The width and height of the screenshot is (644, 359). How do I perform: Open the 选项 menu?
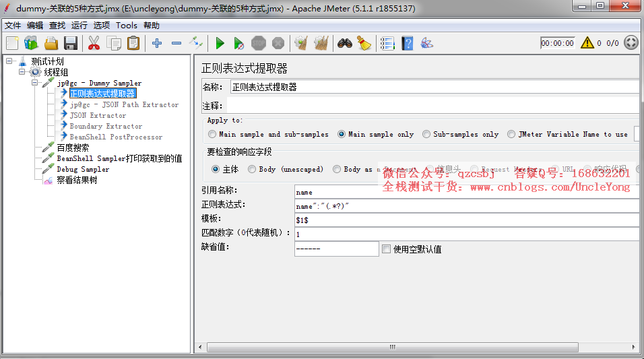click(102, 26)
